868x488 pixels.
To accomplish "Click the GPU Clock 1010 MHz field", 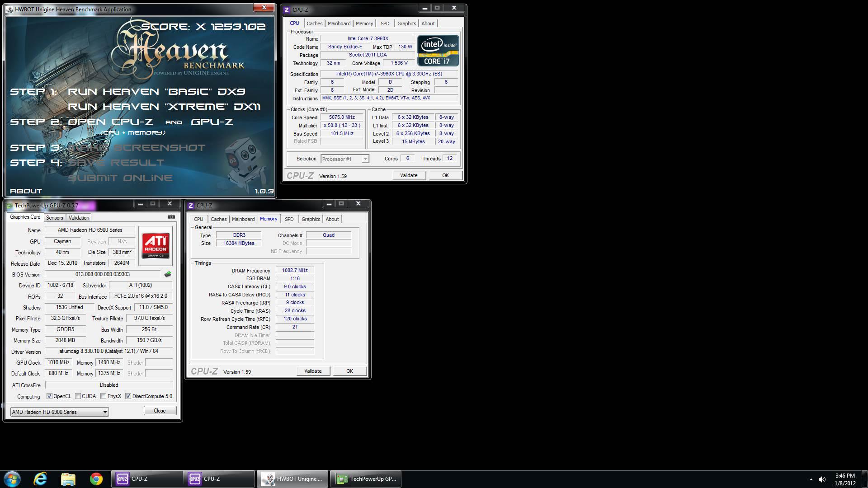I will (x=58, y=362).
